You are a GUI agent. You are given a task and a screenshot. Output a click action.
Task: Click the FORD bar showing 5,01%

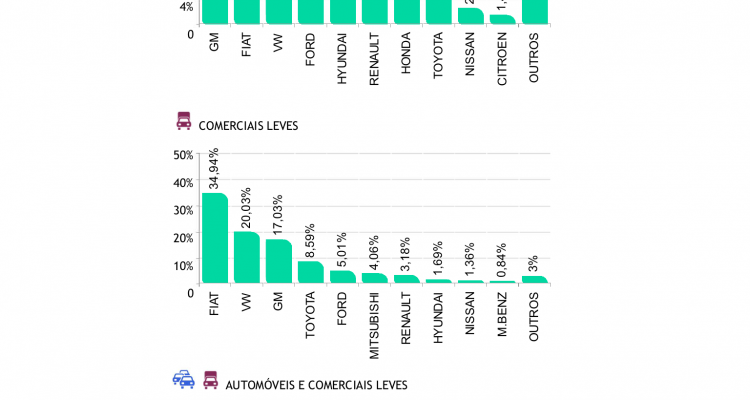tap(342, 277)
